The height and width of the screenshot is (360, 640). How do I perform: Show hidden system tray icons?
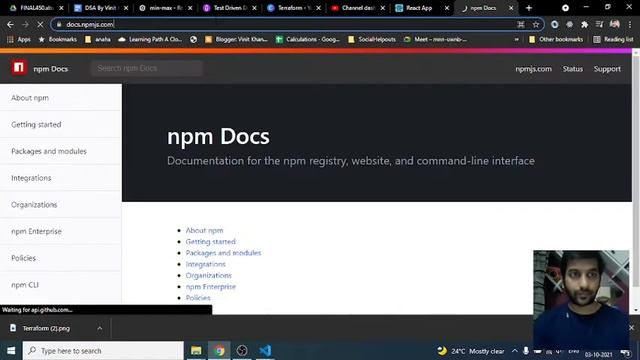(515, 351)
